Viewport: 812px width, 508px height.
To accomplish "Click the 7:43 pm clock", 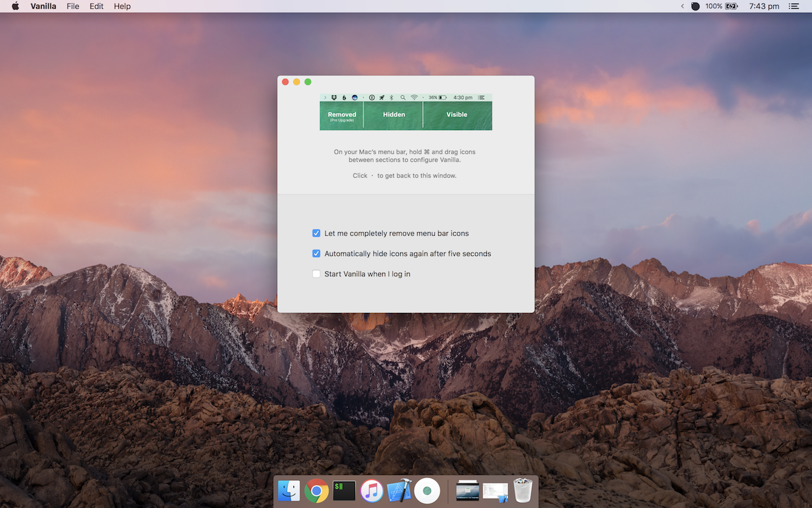I will [764, 6].
